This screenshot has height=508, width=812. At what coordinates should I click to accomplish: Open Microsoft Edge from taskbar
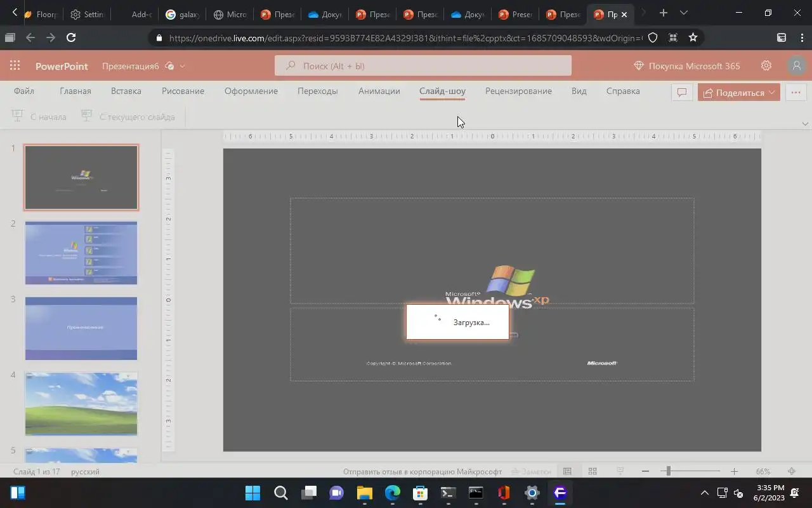(x=393, y=493)
